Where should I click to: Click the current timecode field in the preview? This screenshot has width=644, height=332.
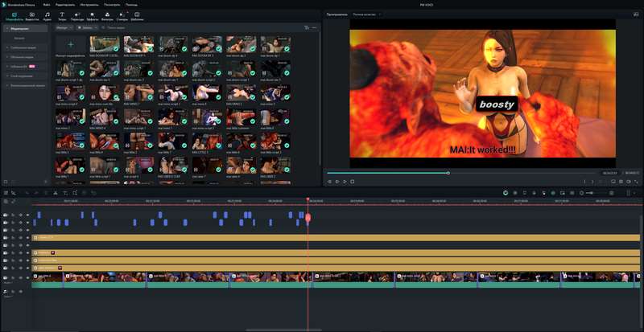pos(610,173)
